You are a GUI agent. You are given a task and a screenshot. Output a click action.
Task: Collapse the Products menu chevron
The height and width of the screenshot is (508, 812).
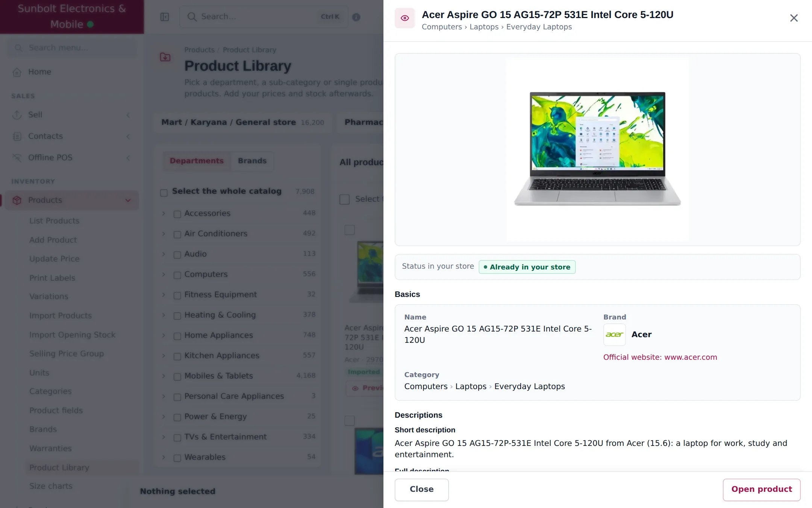(128, 200)
